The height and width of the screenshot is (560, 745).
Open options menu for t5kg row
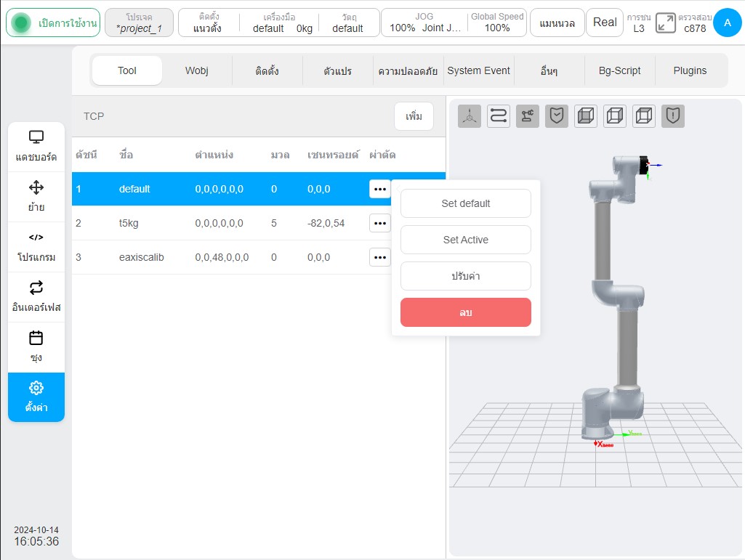[x=379, y=223]
